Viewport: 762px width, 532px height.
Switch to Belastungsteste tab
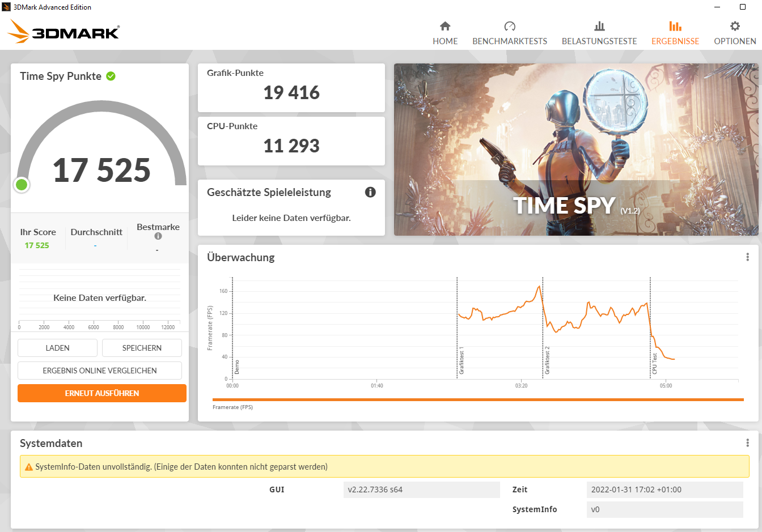point(599,33)
